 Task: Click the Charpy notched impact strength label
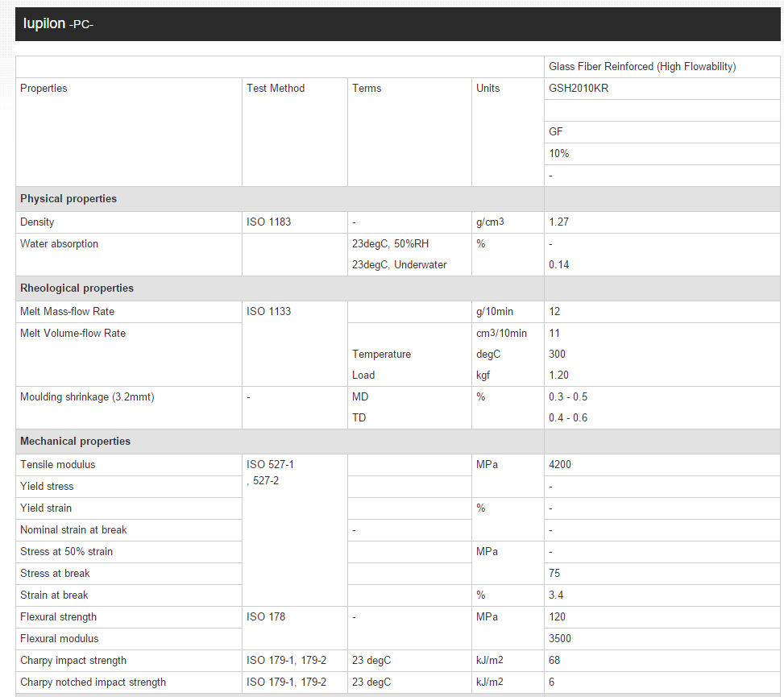tap(93, 682)
